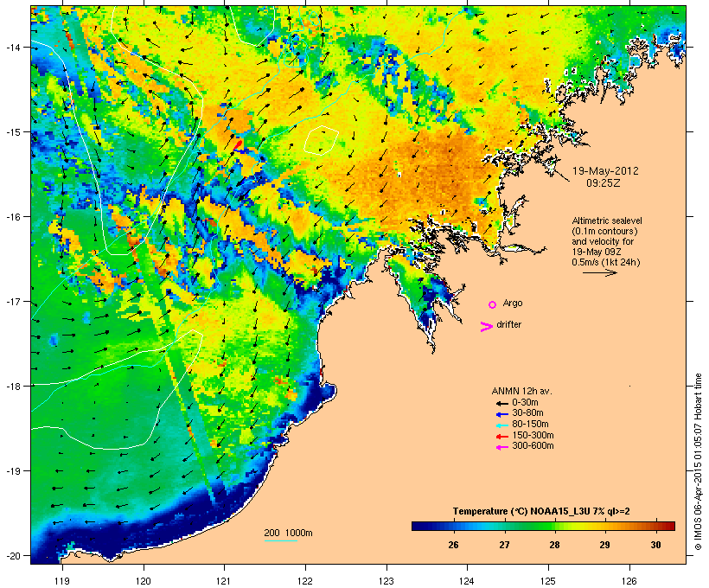Click the Temperature NOAA15_L3U title
The image size is (709, 588).
[541, 512]
